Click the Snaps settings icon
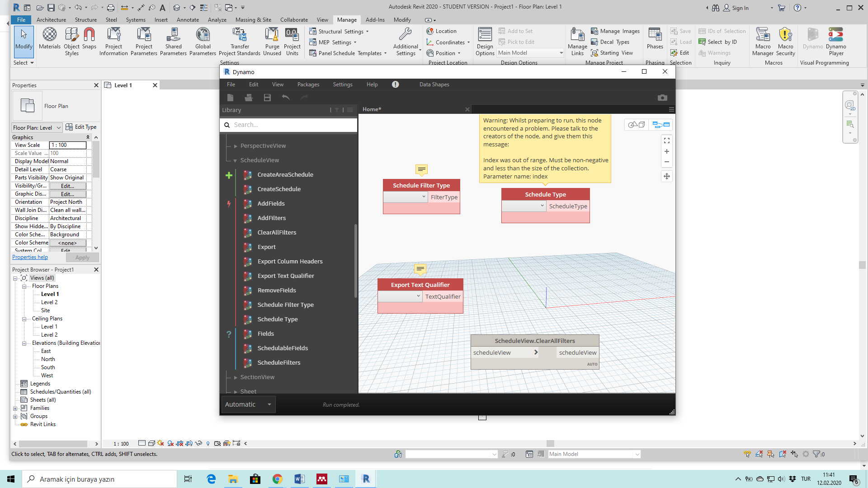 [x=89, y=39]
